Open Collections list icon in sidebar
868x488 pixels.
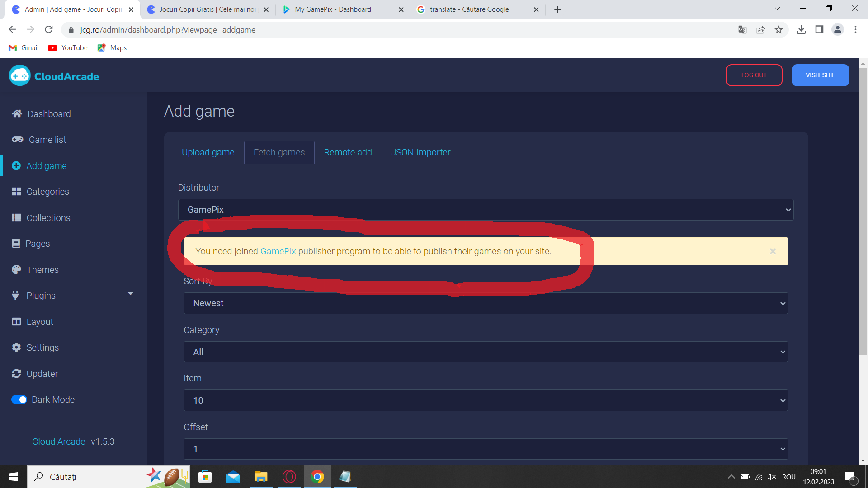pos(16,218)
